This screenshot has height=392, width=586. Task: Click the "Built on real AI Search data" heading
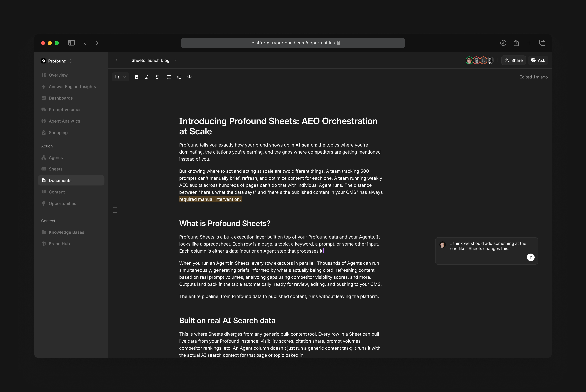(227, 321)
